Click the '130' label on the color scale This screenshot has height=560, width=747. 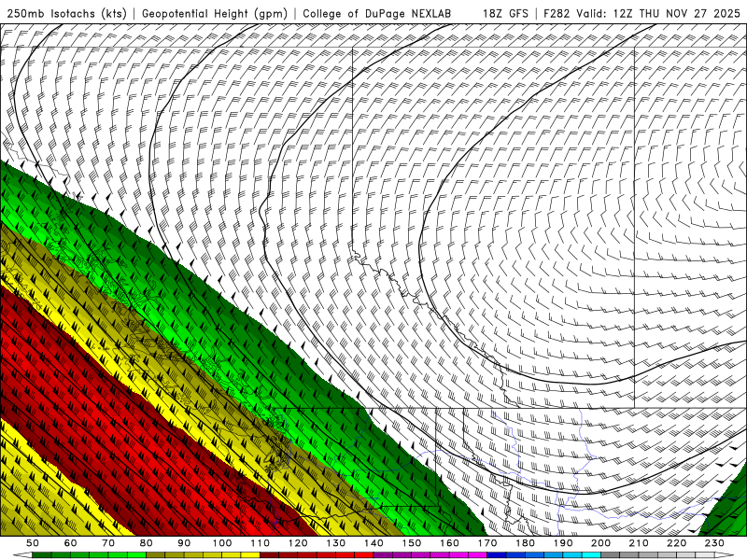coord(335,543)
